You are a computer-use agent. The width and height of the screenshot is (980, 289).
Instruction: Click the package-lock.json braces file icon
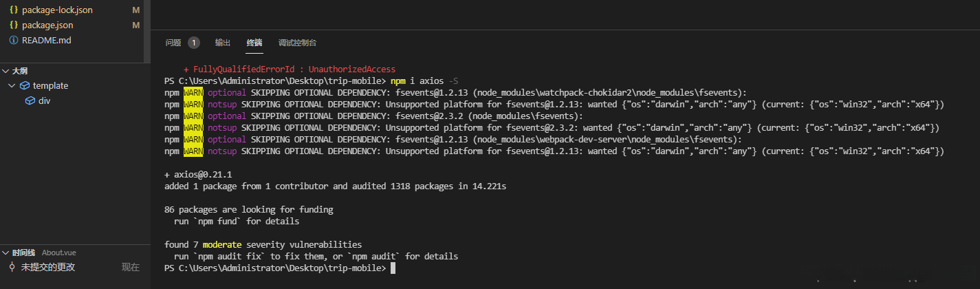(x=14, y=10)
